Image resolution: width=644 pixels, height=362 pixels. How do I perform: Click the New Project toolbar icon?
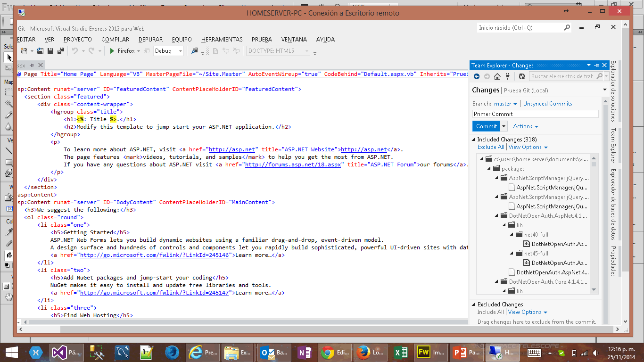click(24, 51)
